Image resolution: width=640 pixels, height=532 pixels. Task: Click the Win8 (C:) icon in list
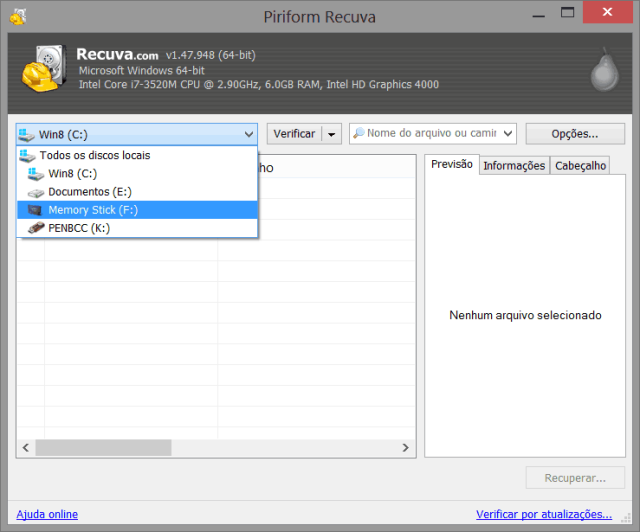coord(35,174)
